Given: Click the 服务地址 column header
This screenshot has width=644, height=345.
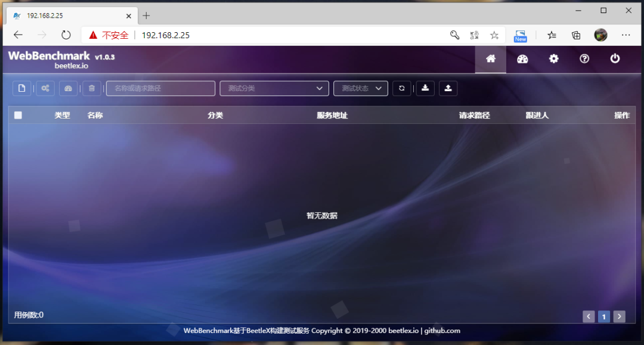Looking at the screenshot, I should 332,115.
